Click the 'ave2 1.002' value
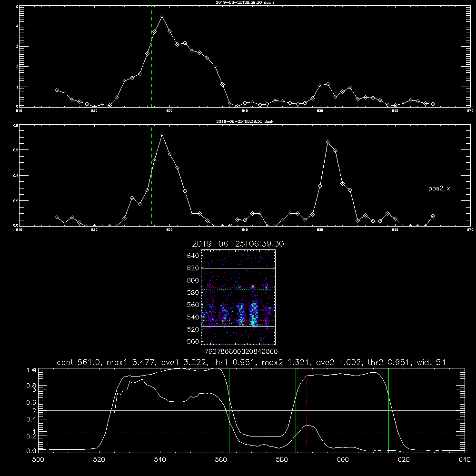This screenshot has height=476, width=476. point(338,362)
